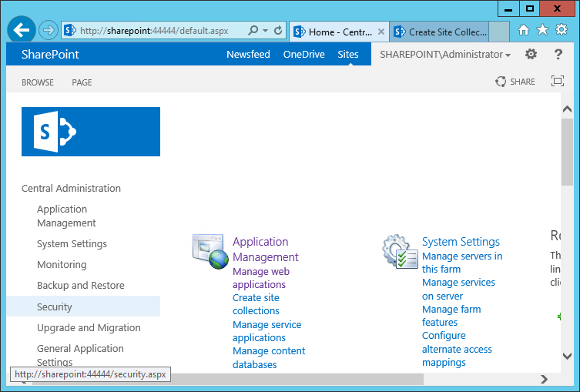
Task: Click the search magnifier in address bar
Action: point(253,30)
